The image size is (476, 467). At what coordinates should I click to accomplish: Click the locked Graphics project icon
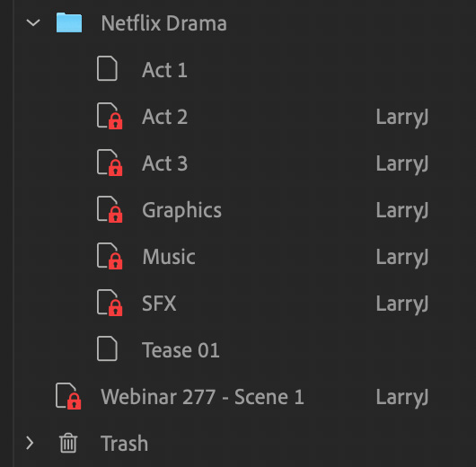pos(110,209)
